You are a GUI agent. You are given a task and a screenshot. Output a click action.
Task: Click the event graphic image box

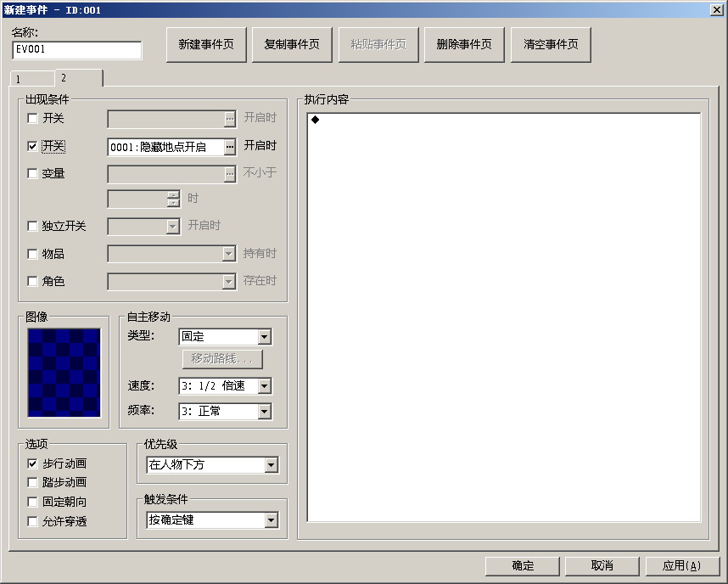[64, 373]
